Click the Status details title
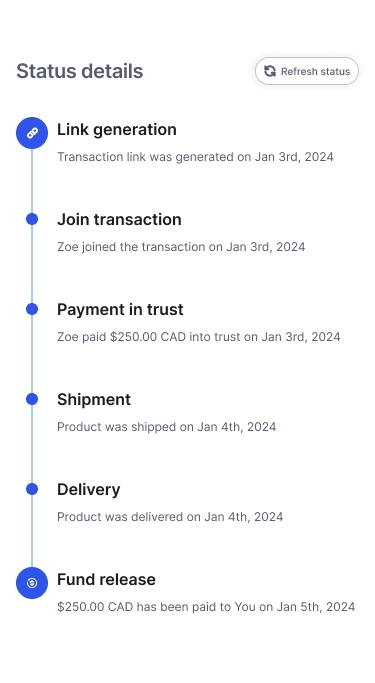 (x=80, y=71)
